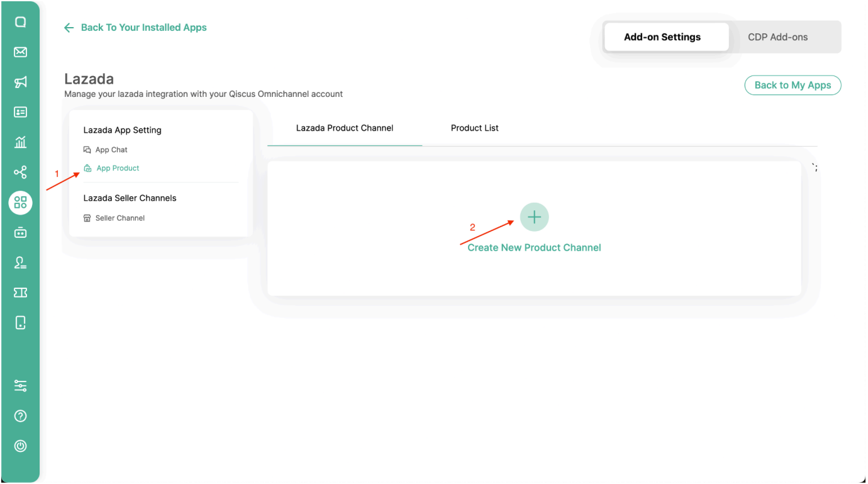
Task: Open the question mark help icon
Action: 20,416
